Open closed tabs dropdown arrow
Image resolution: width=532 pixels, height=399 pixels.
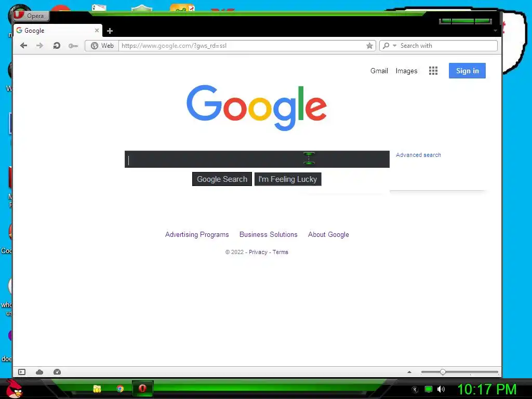(495, 31)
